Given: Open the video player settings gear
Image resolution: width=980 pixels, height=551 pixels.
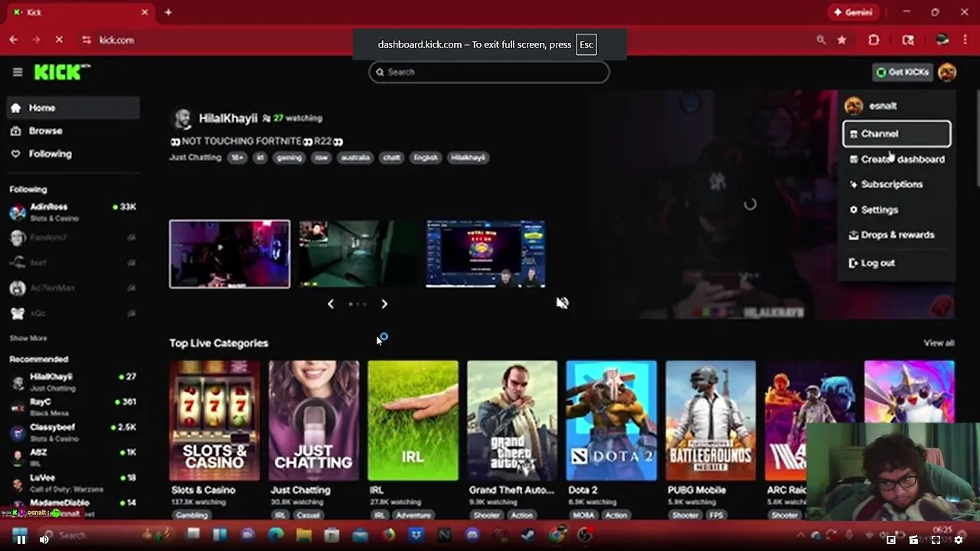Looking at the screenshot, I should pyautogui.click(x=958, y=540).
